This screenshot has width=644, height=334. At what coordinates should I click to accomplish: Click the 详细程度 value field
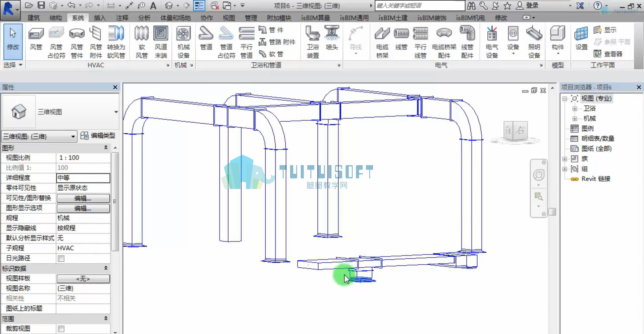coord(83,178)
